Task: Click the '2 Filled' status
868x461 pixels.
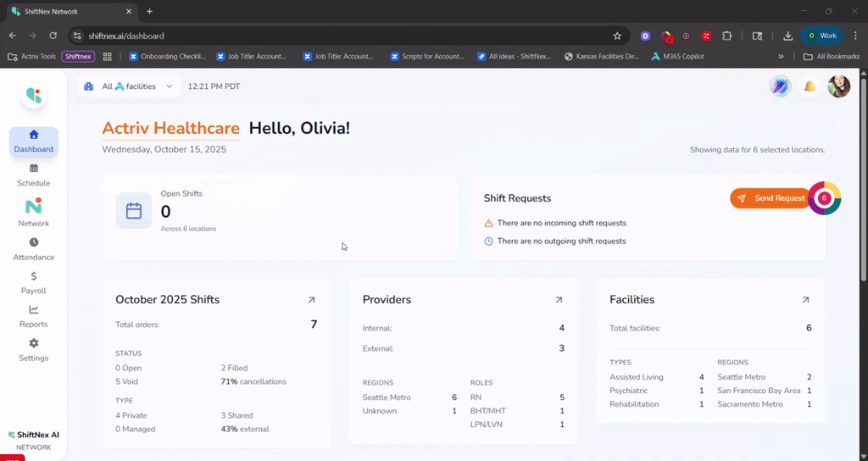Action: coord(234,368)
